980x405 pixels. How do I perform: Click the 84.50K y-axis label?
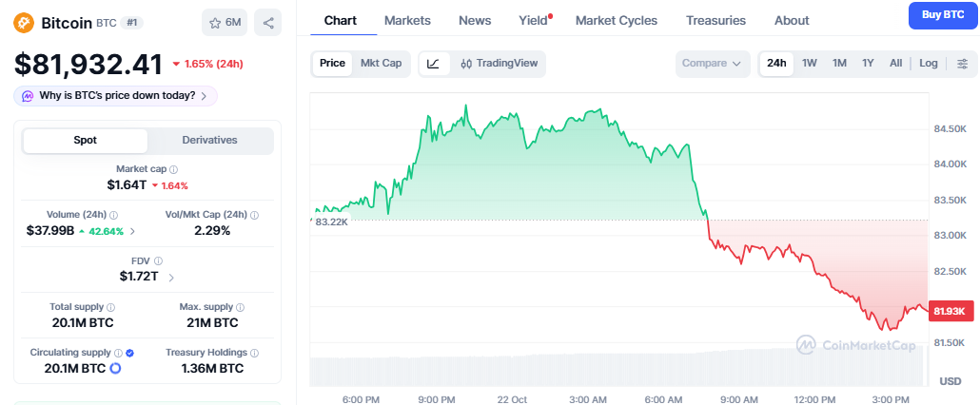950,129
